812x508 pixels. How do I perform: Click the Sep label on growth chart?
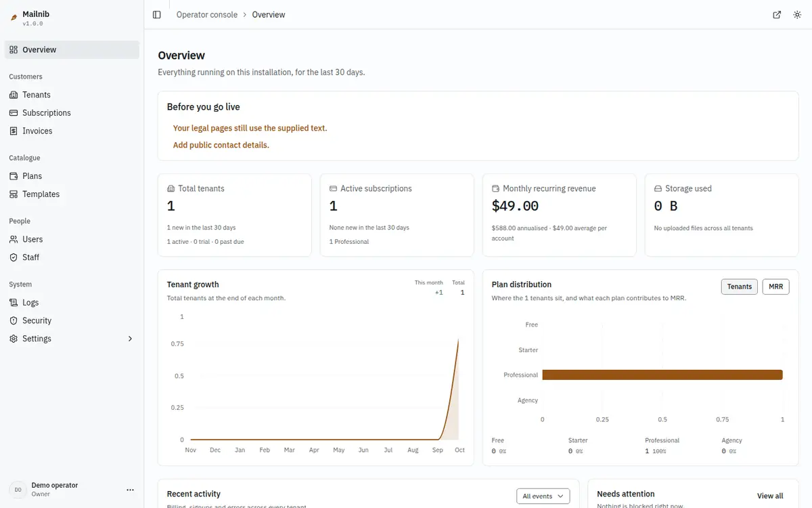point(437,450)
